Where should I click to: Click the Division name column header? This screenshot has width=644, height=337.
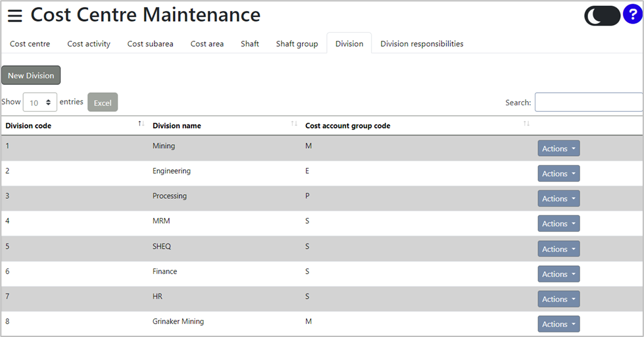point(176,126)
